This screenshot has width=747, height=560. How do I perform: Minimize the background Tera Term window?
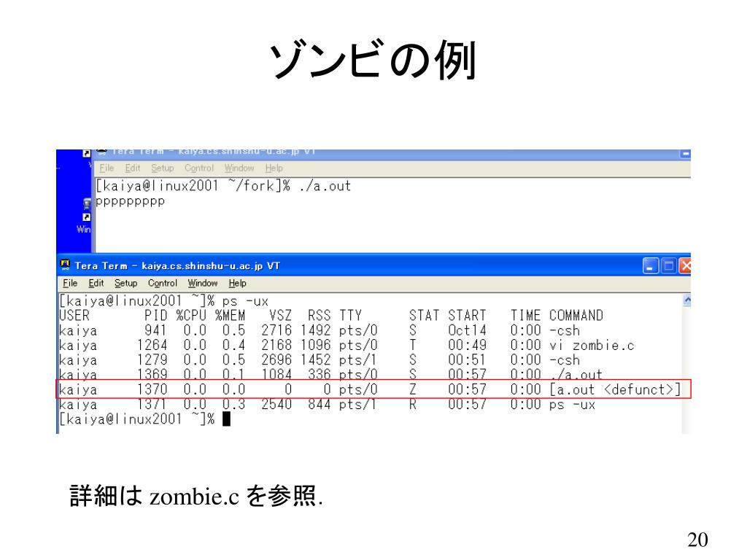(x=685, y=154)
